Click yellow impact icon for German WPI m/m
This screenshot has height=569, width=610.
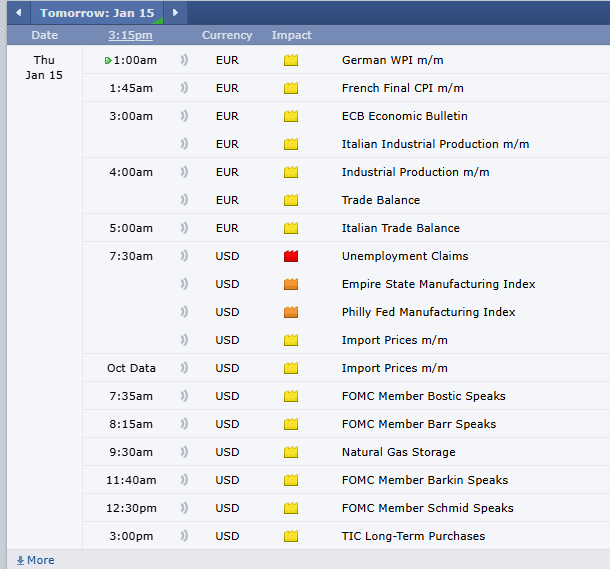click(291, 60)
